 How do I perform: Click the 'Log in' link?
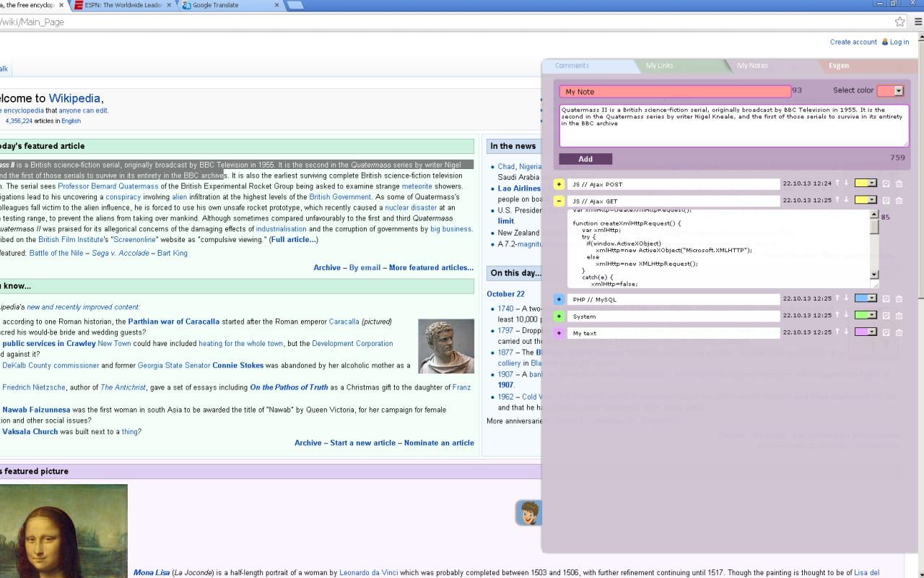click(x=899, y=42)
